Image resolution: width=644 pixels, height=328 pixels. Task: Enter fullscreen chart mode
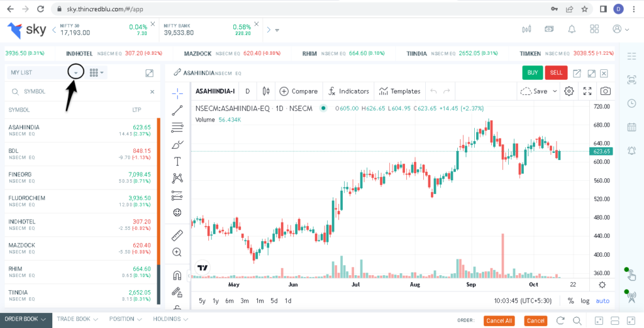[x=587, y=91]
